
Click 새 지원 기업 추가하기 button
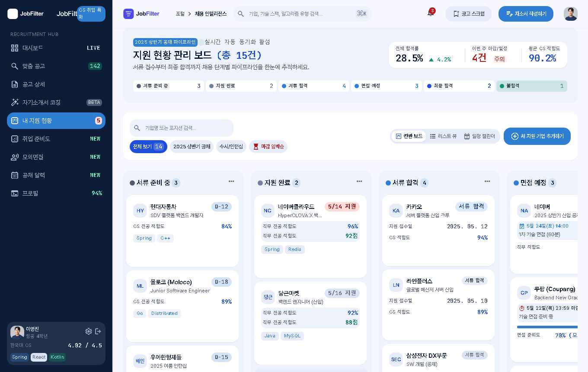click(537, 136)
